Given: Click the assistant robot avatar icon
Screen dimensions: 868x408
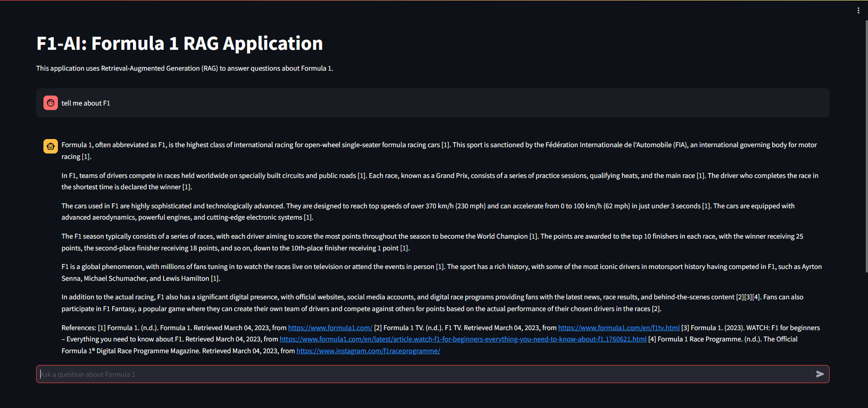Looking at the screenshot, I should [x=51, y=146].
